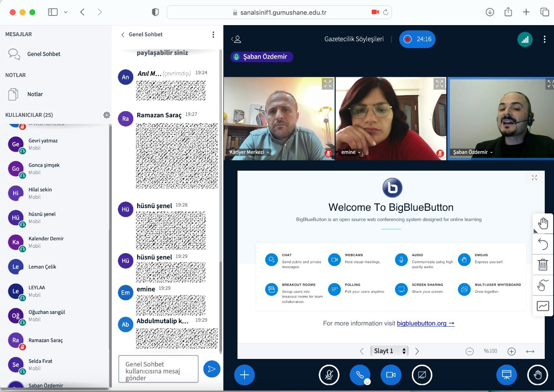Go to the next slide

coord(417,351)
